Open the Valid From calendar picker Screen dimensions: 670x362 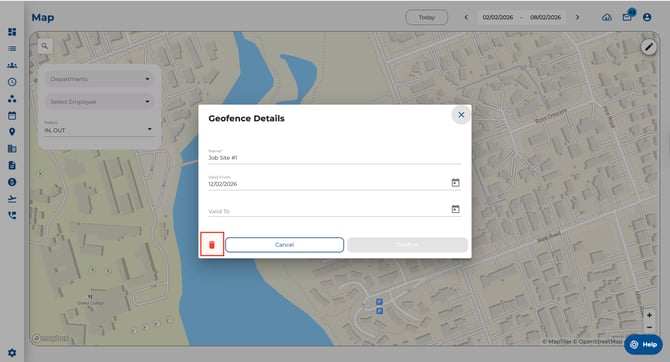(x=455, y=183)
